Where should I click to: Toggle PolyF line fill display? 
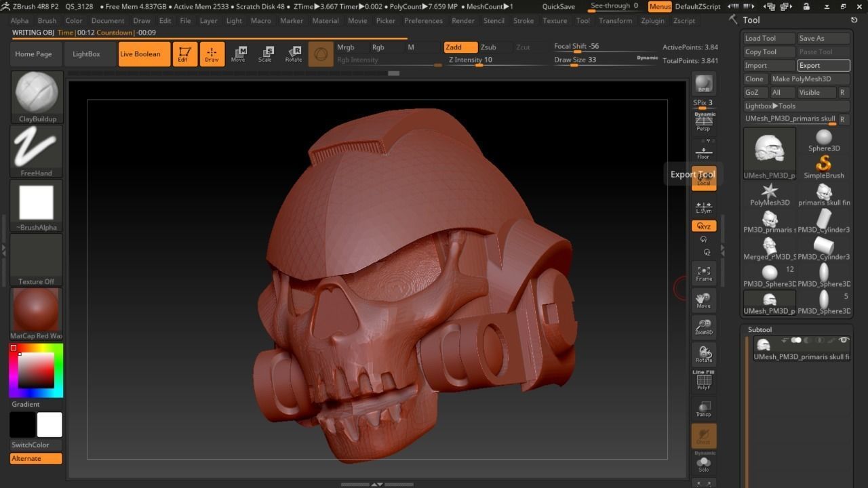[704, 381]
